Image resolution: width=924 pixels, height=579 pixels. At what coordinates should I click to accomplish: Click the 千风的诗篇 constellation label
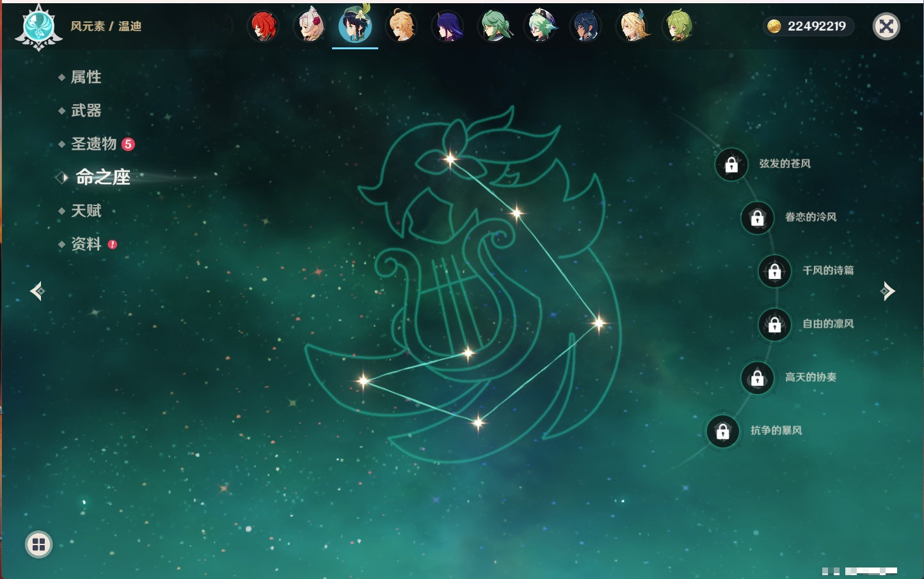(828, 270)
